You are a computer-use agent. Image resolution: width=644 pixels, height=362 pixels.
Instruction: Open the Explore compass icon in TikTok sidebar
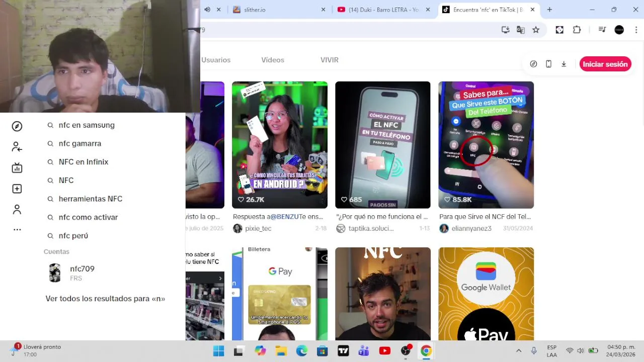point(17,126)
